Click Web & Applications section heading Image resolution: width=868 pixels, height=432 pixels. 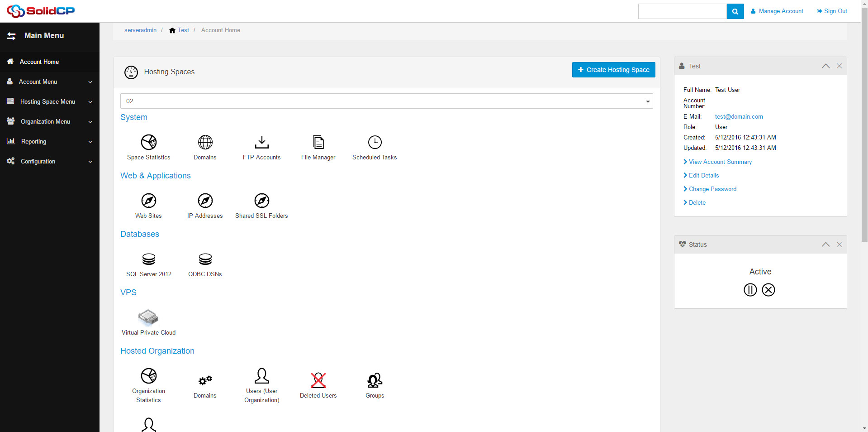pyautogui.click(x=156, y=176)
